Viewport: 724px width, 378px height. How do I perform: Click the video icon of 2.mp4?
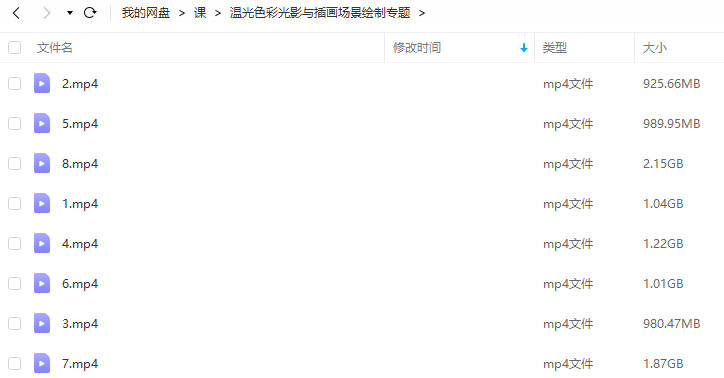[42, 84]
